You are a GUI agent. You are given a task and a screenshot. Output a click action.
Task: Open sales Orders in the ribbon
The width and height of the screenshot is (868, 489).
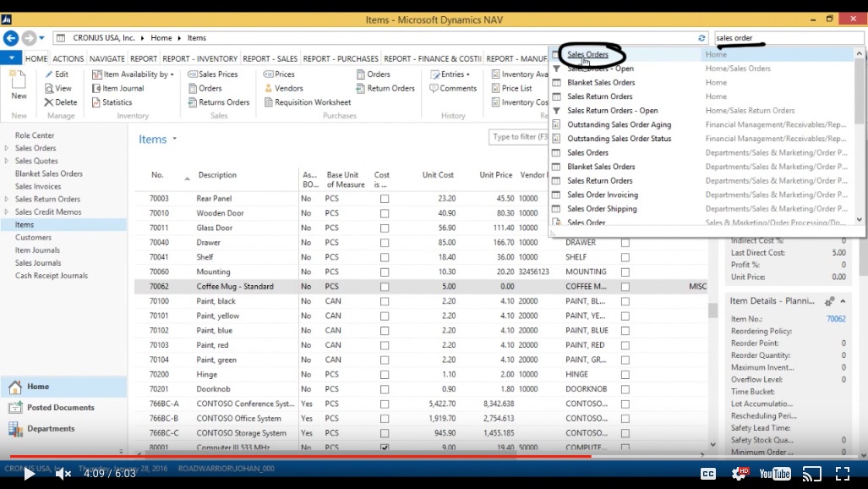[205, 88]
